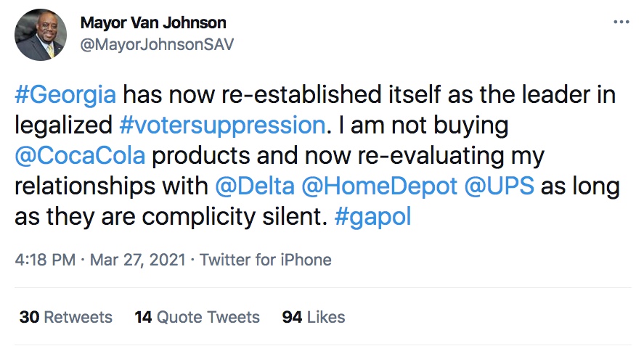Open the Twitter for iPhone source link
The width and height of the screenshot is (644, 346).
click(x=265, y=260)
